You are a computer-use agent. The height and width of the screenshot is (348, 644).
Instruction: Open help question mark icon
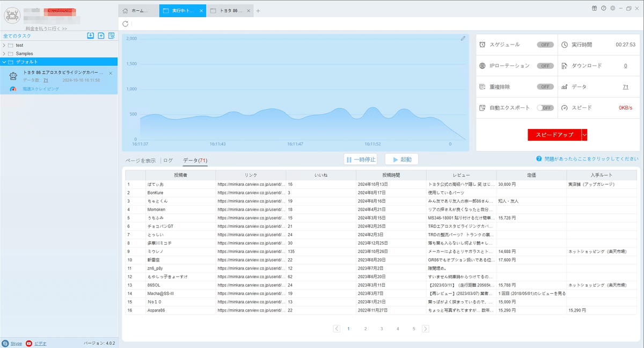coord(604,8)
